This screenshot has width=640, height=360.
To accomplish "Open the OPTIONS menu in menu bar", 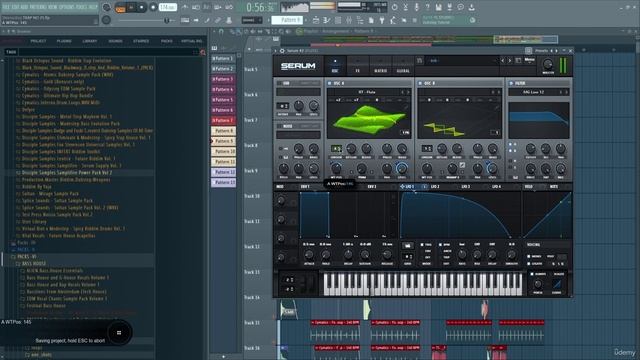I will 67,7.
